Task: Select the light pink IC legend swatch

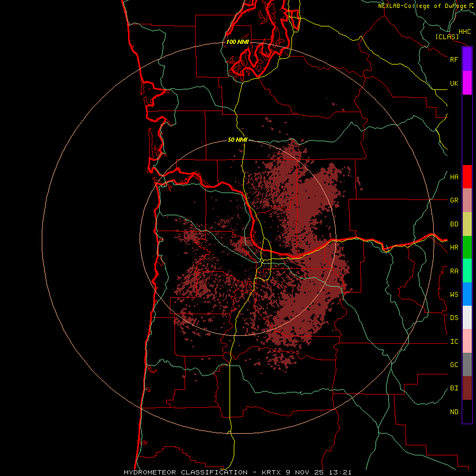Action: [467, 341]
